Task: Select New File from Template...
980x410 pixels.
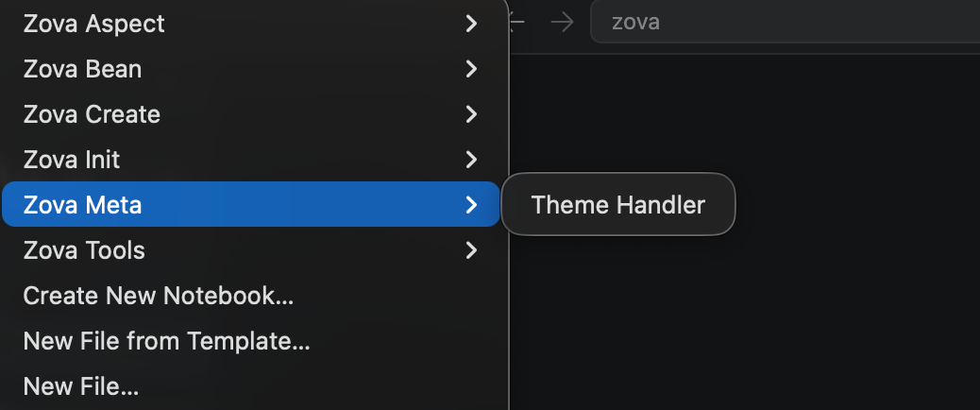Action: coord(166,340)
